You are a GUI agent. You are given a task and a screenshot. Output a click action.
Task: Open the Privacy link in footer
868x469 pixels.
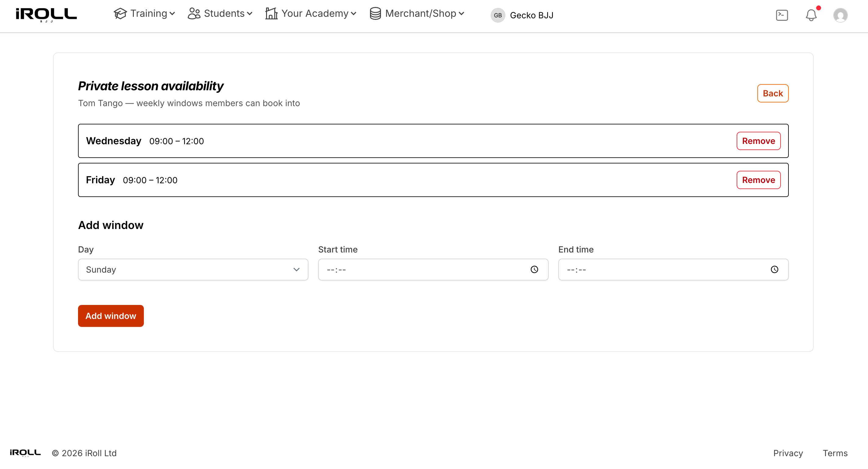coord(788,453)
